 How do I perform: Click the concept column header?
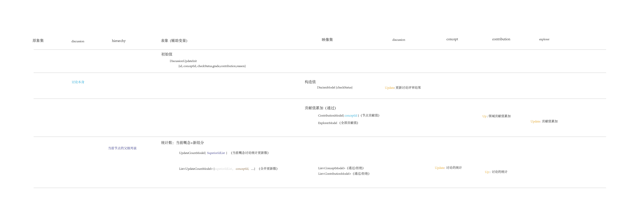point(452,39)
